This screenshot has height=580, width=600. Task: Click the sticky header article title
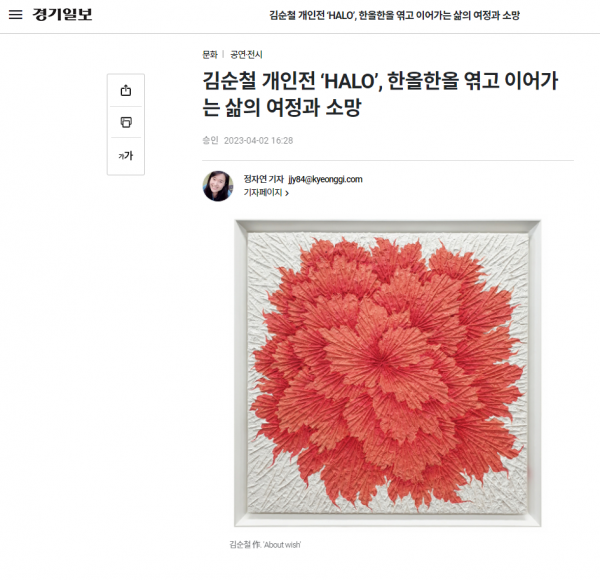point(395,15)
